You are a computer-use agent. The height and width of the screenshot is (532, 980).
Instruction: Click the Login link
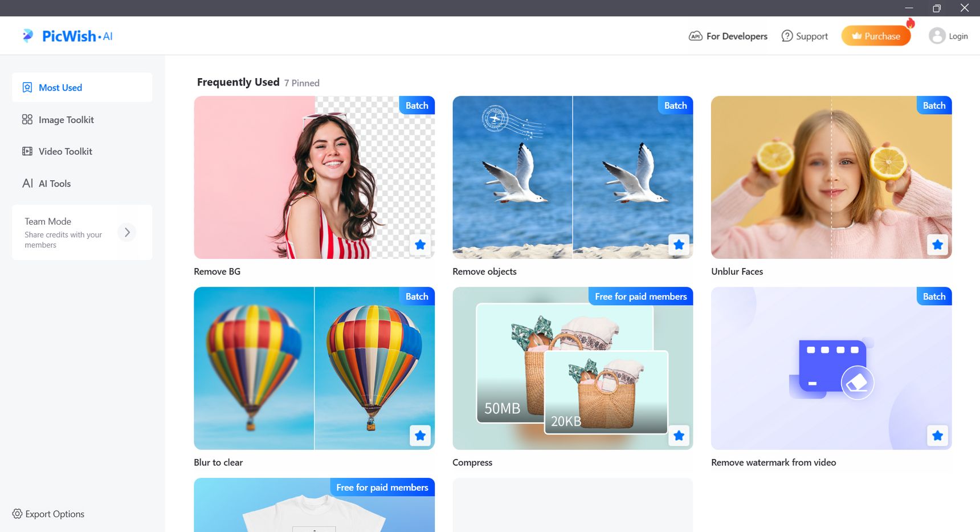click(x=958, y=36)
